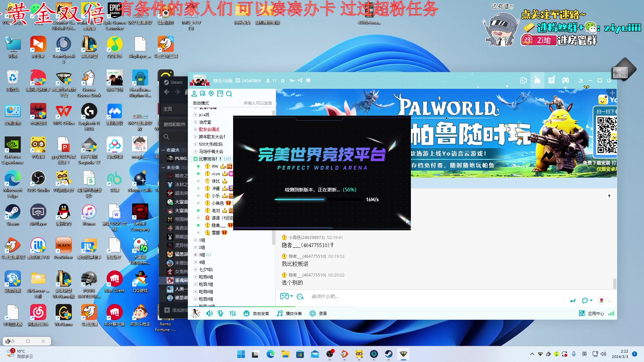Toggle the microphone icon in YY bottom bar
Screen dimensions: 644x362
tap(220, 313)
